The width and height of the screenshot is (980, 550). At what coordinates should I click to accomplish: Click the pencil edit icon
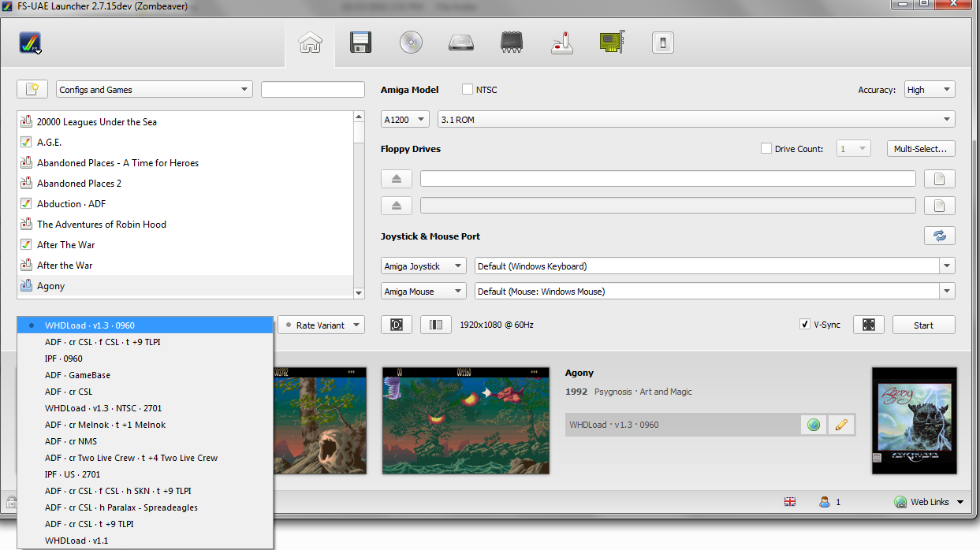840,425
